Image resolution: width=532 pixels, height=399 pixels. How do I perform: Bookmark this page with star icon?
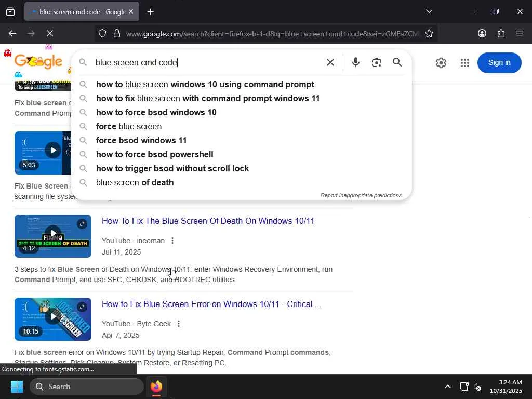[x=429, y=33]
